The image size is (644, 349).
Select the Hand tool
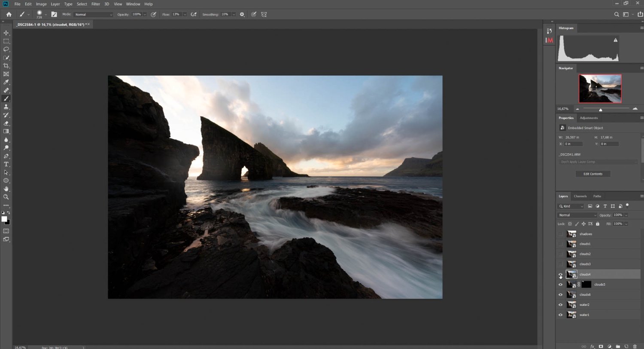click(x=6, y=189)
